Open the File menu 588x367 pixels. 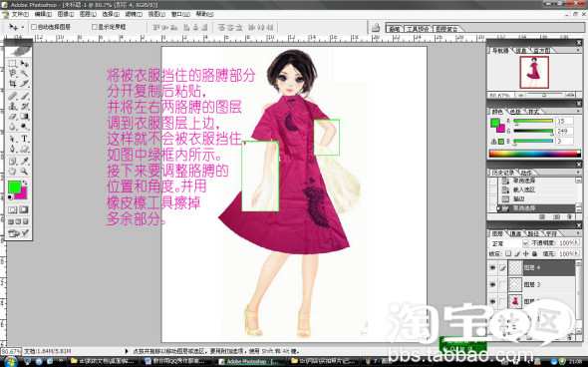click(x=20, y=14)
